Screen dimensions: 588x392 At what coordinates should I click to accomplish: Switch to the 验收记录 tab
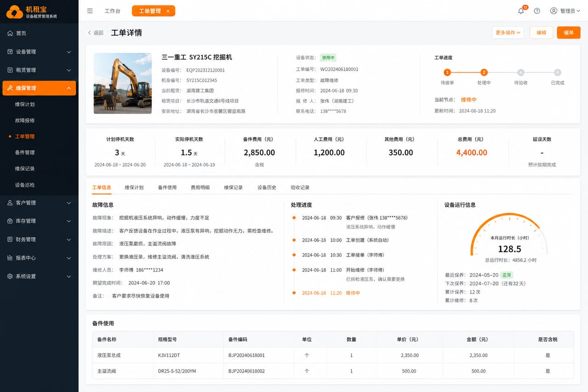pos(300,187)
